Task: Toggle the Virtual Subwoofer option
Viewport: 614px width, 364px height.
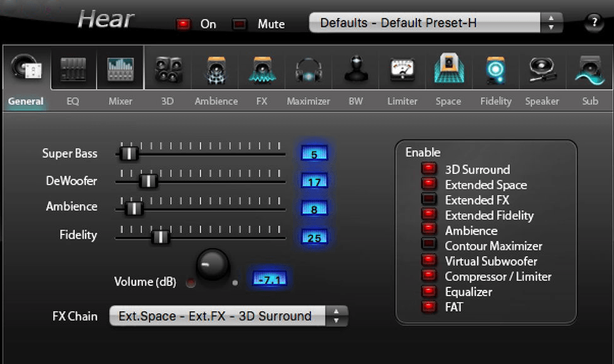Action: [428, 261]
